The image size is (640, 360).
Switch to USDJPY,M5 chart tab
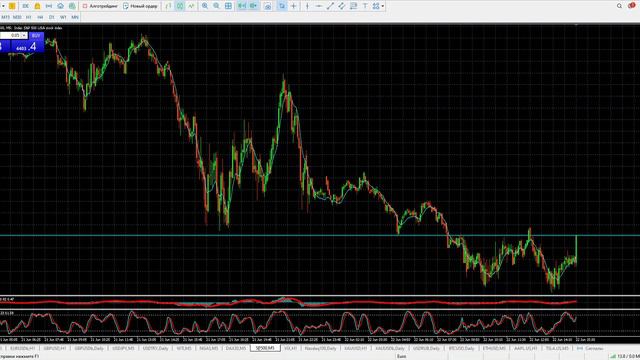point(123,348)
